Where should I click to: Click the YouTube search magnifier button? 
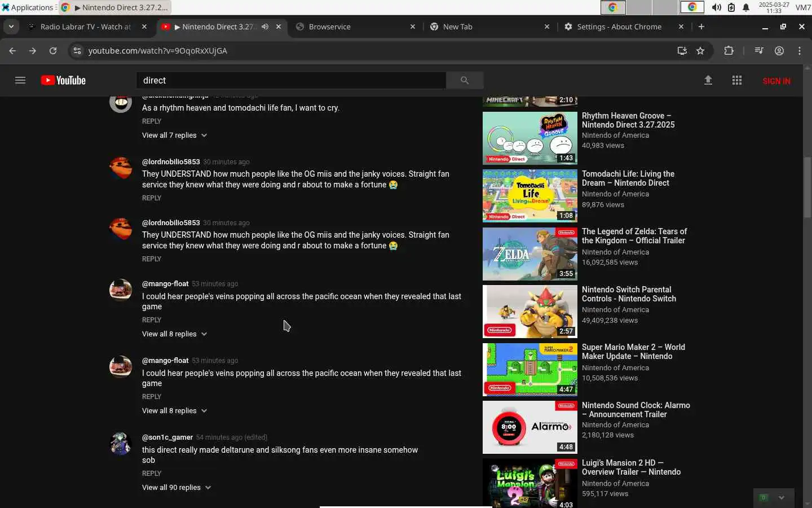(465, 80)
